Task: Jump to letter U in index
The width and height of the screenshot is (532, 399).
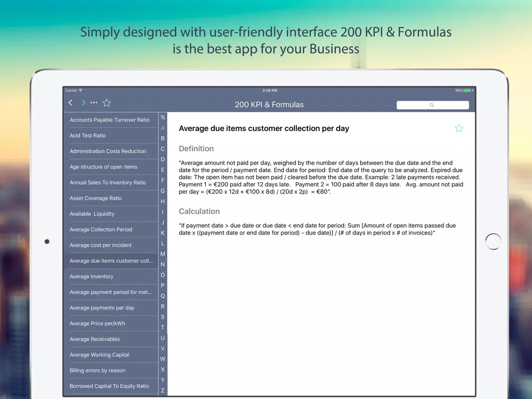Action: [163, 338]
